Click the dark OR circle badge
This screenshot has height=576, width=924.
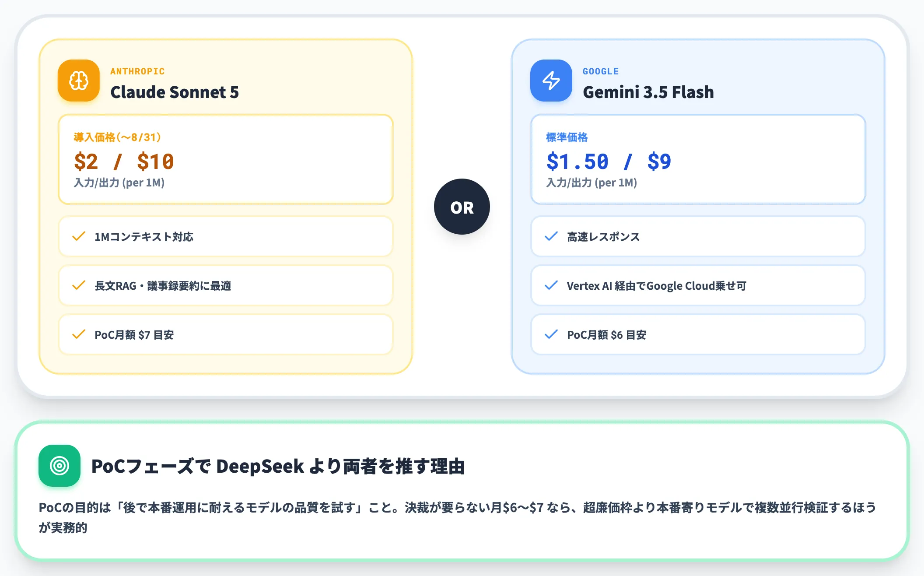[x=462, y=207]
